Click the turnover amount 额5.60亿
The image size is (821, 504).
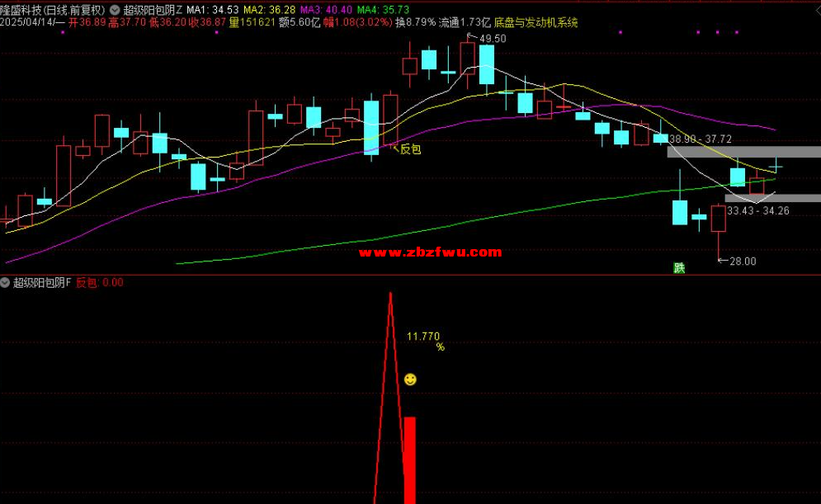pos(300,22)
